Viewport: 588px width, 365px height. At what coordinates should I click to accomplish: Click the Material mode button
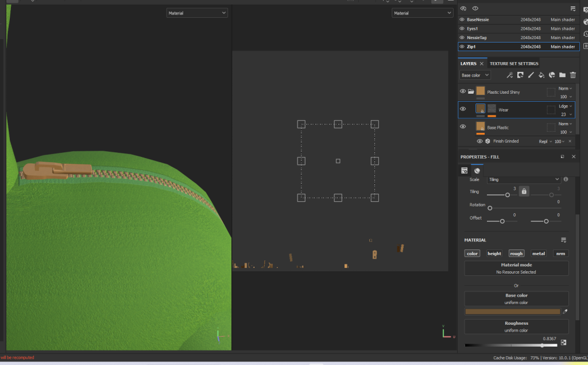click(x=516, y=268)
